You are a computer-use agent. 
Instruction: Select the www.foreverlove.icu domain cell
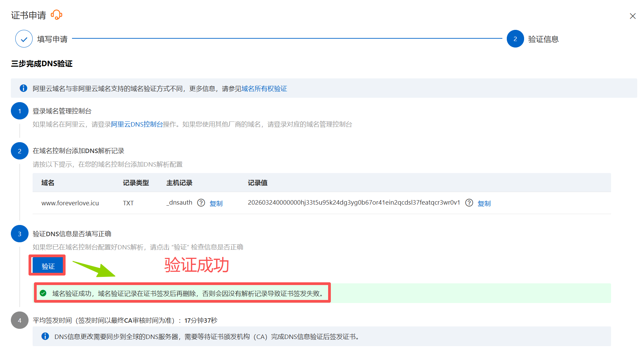pos(70,203)
